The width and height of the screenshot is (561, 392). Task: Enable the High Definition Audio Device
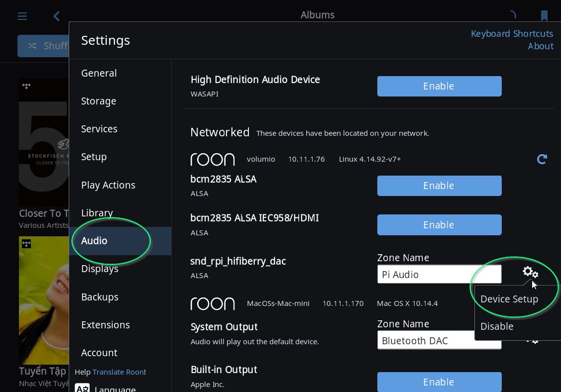pyautogui.click(x=440, y=86)
